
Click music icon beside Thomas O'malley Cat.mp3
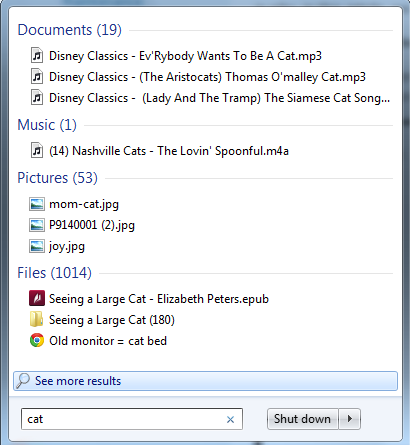(x=37, y=77)
